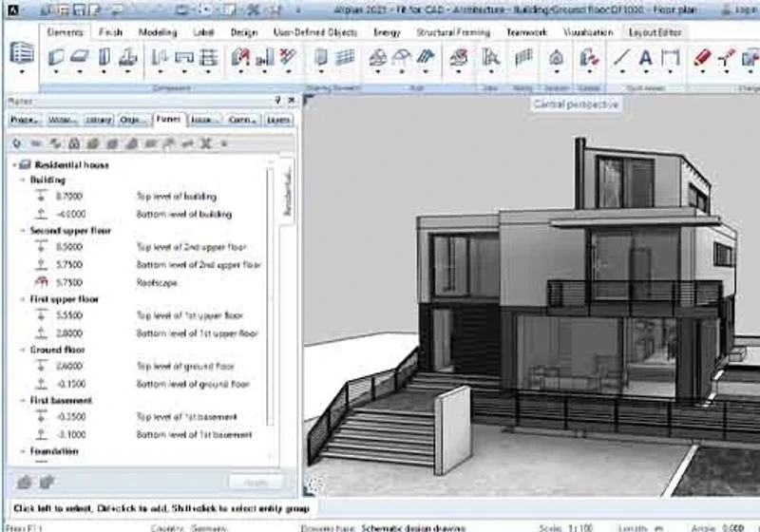The height and width of the screenshot is (532, 760).
Task: Click the bottom level icon for Bottom level of building
Action: coord(41,214)
